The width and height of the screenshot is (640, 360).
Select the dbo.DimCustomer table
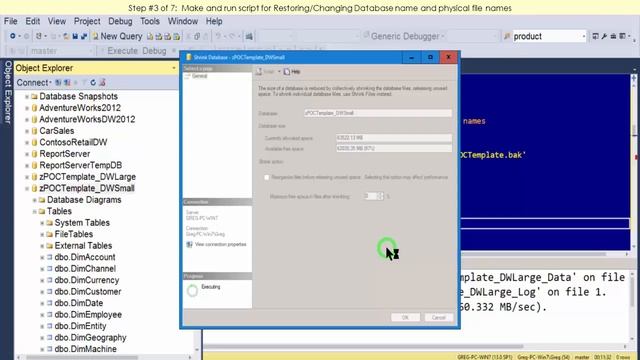(88, 292)
